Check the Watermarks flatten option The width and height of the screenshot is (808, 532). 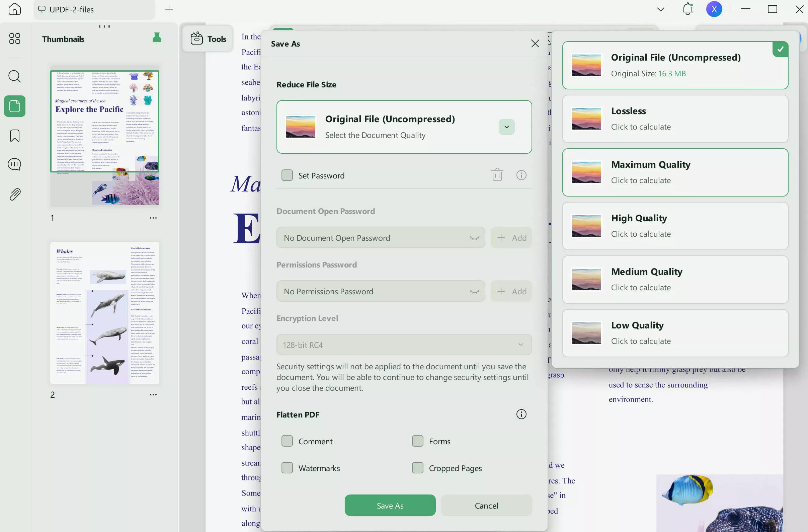click(287, 468)
